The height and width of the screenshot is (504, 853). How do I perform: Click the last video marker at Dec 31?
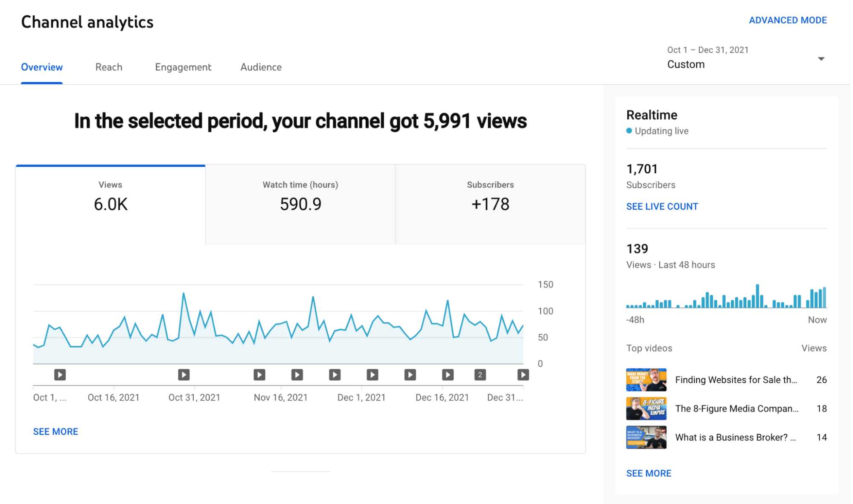[x=523, y=375]
